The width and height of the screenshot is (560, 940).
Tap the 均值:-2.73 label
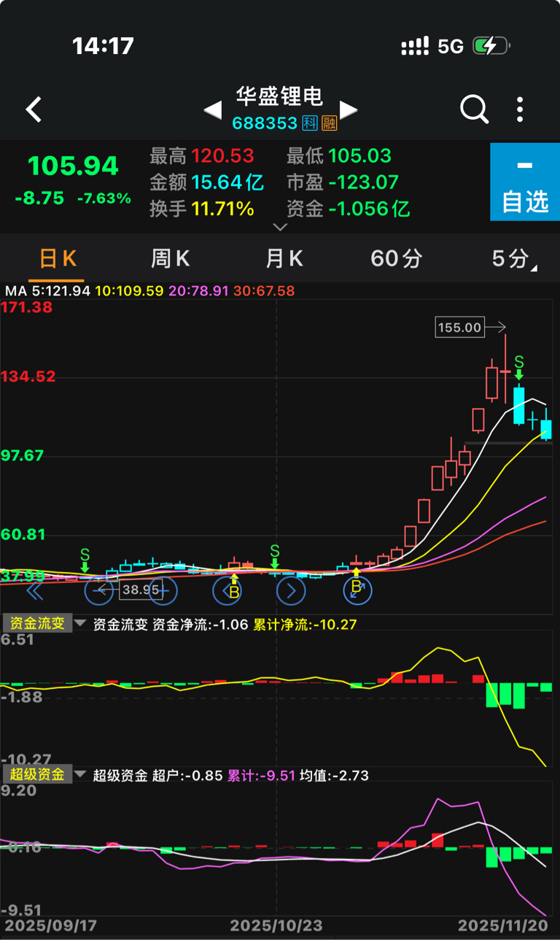(335, 775)
